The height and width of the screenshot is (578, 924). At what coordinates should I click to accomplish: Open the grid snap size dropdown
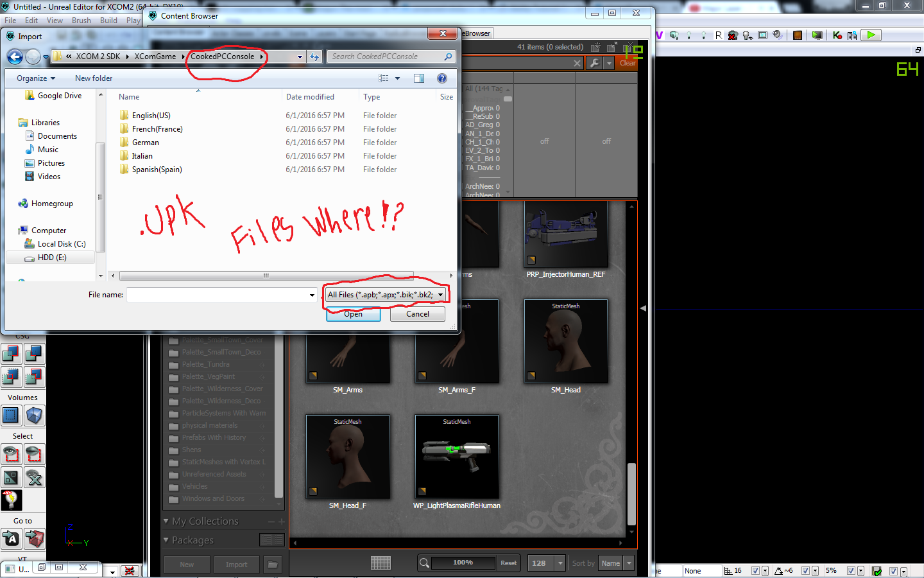click(x=765, y=571)
